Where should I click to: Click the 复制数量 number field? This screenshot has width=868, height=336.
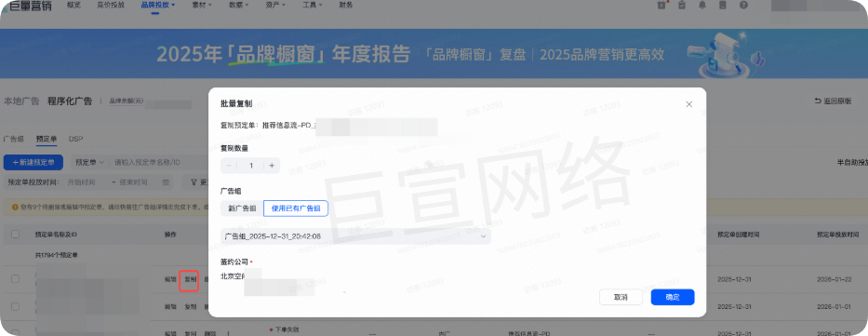point(251,166)
